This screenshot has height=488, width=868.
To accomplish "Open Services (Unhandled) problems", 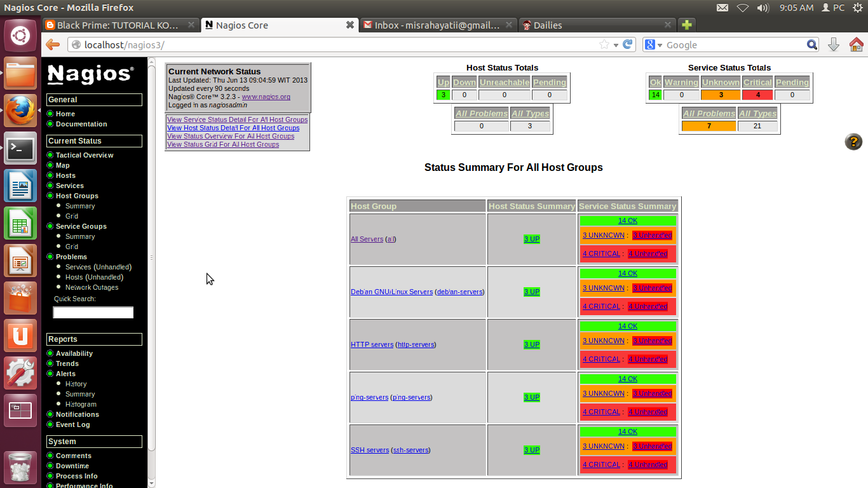I will [98, 267].
